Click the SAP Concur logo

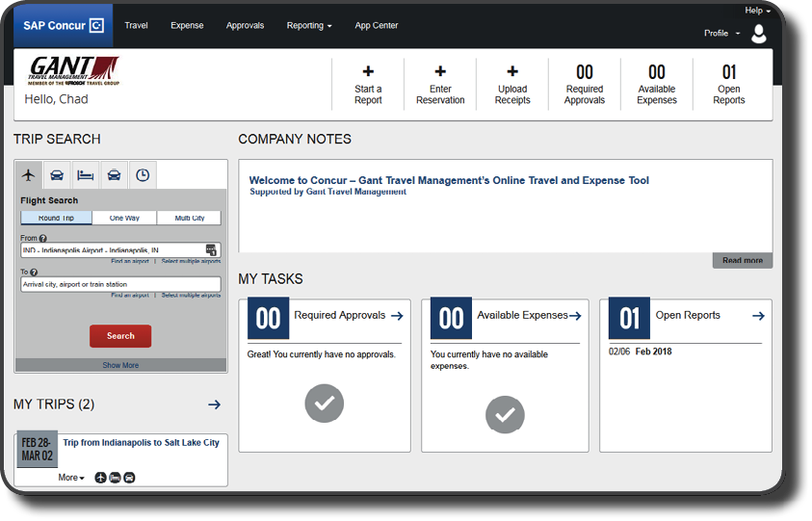64,25
